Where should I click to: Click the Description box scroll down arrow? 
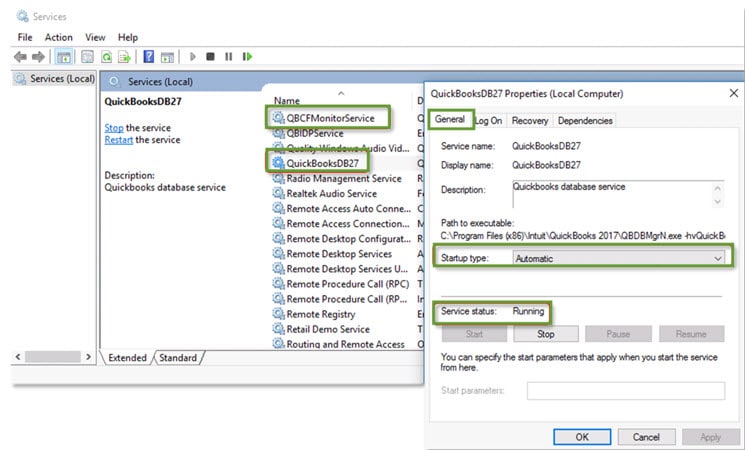717,201
